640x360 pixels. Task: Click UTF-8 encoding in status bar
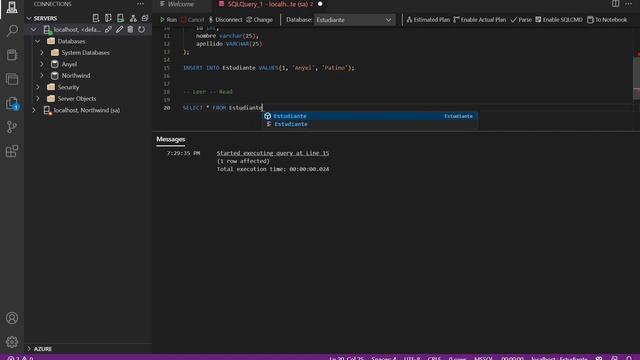click(411, 358)
